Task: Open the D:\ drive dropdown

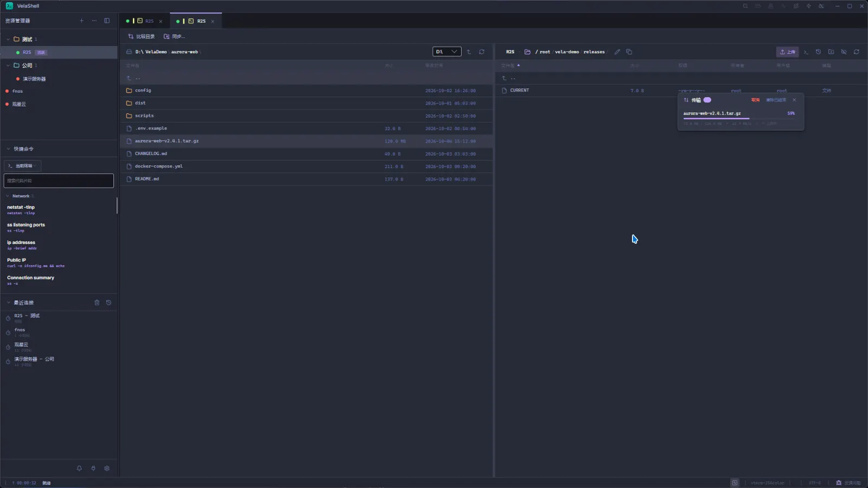Action: click(x=447, y=52)
